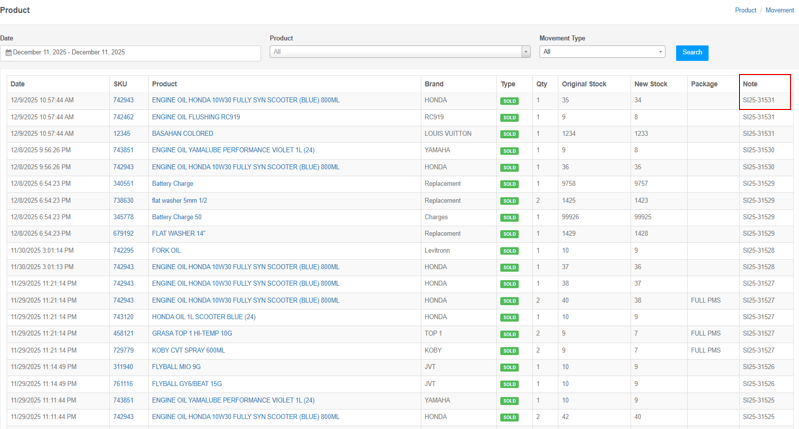Click SOLD badge in Battery Charge 50 row
The width and height of the screenshot is (799, 429).
509,217
